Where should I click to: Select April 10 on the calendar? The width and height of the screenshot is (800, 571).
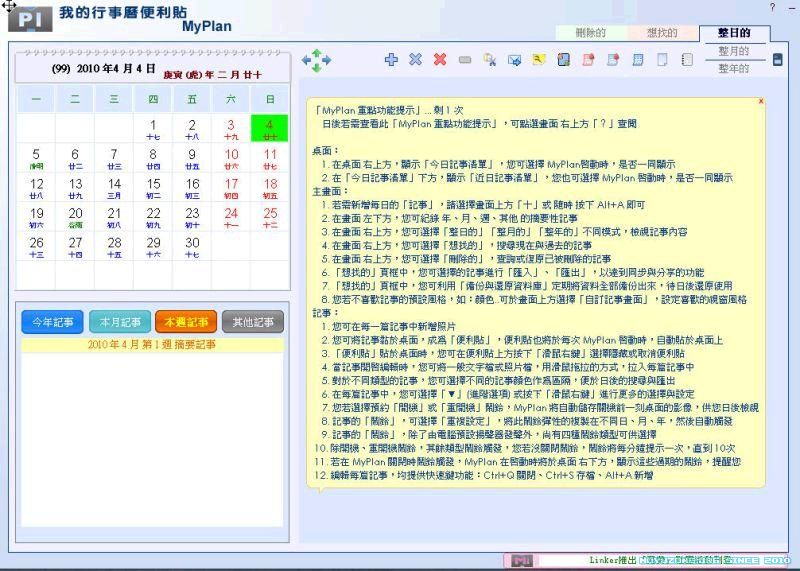(x=231, y=158)
